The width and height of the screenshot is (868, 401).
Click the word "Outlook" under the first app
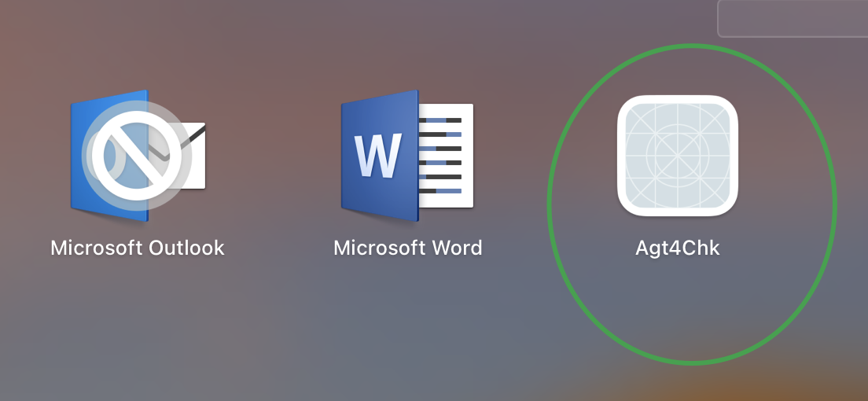click(x=184, y=248)
